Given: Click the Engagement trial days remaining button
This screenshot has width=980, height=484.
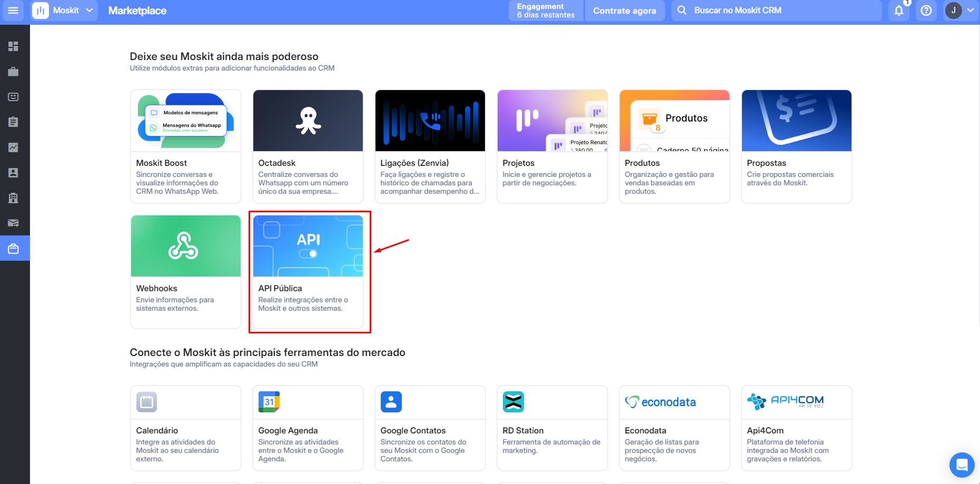Looking at the screenshot, I should coord(546,11).
